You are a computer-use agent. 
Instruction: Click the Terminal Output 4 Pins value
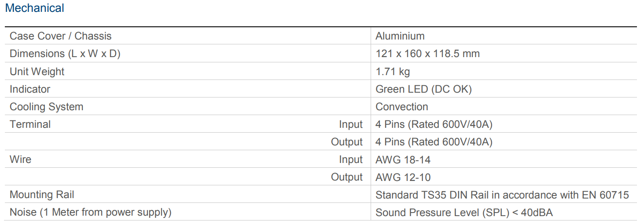[x=434, y=142]
